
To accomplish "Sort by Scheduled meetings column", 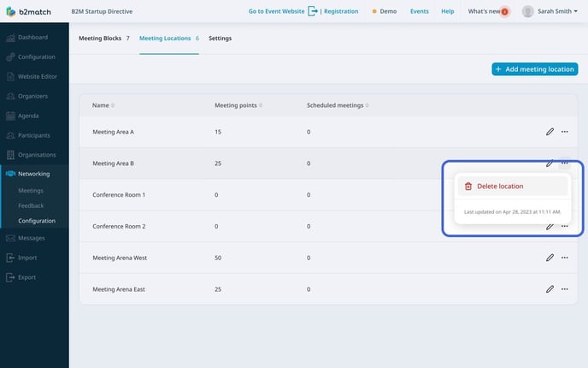I will click(338, 105).
